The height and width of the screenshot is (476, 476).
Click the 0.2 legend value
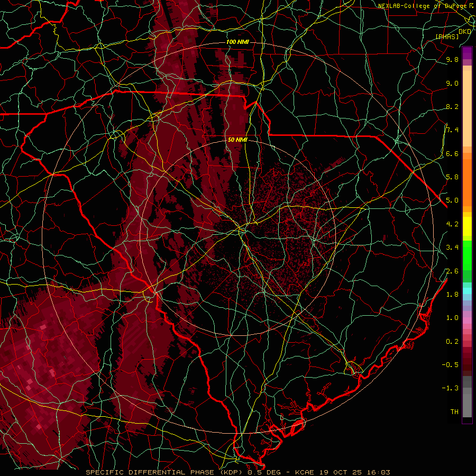pos(452,342)
